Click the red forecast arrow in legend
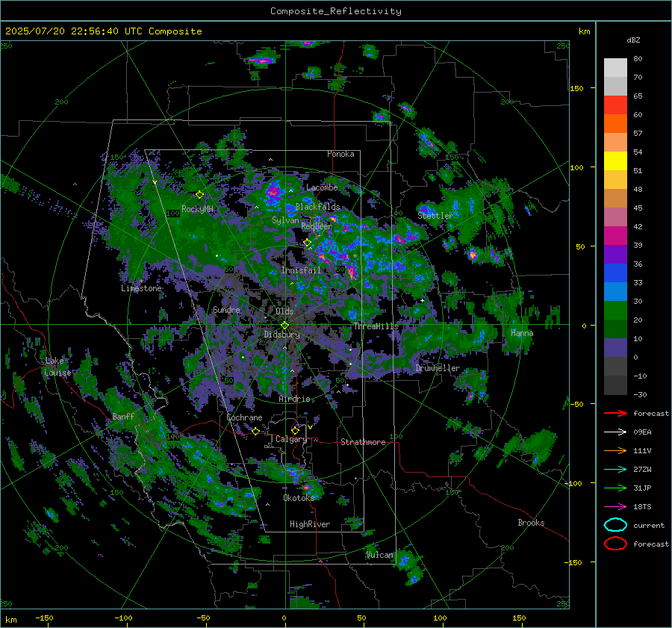672x628 pixels. tap(615, 413)
